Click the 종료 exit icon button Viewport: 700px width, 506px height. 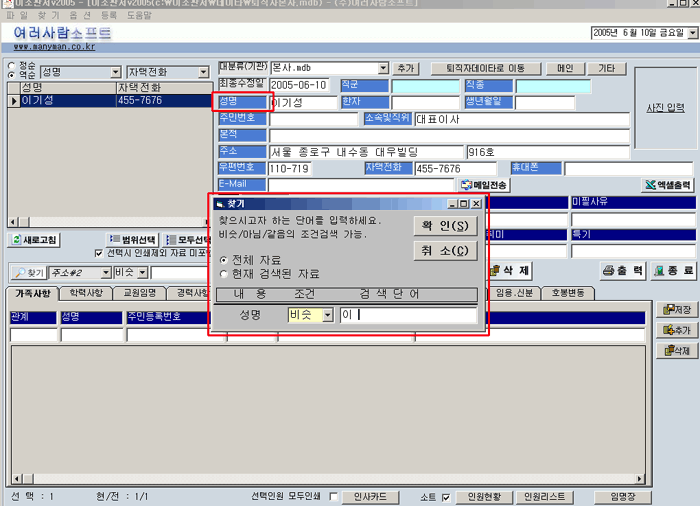tap(660, 272)
